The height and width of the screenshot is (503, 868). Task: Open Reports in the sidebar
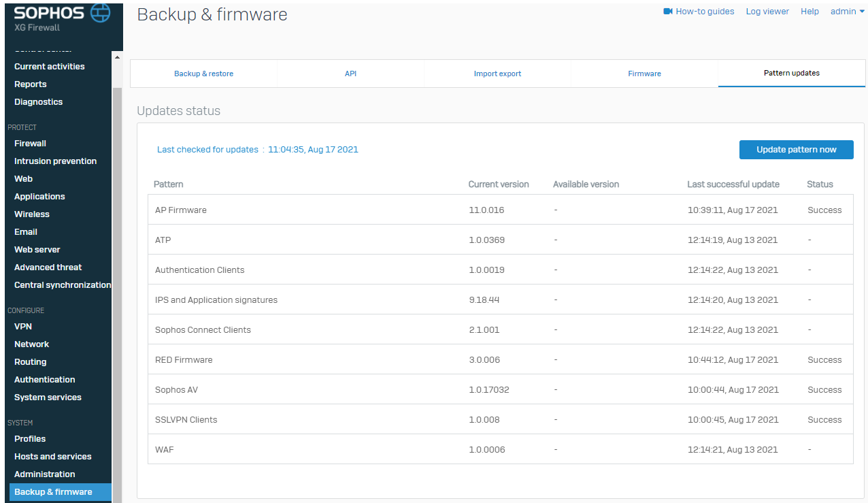31,84
